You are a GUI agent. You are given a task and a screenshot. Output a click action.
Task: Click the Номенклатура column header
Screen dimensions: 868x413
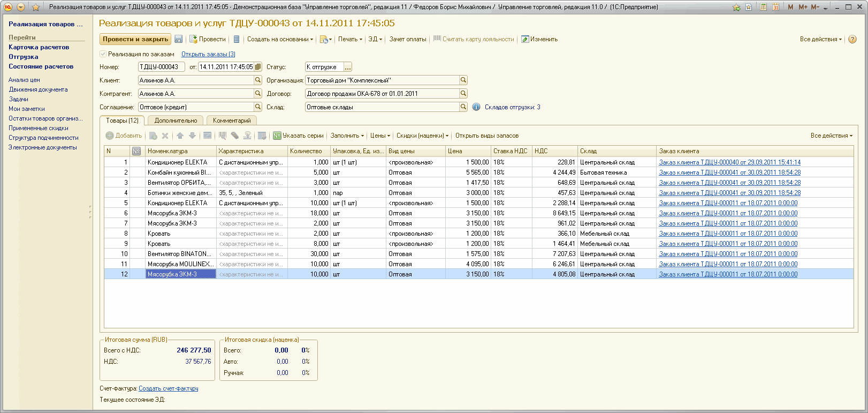[181, 151]
